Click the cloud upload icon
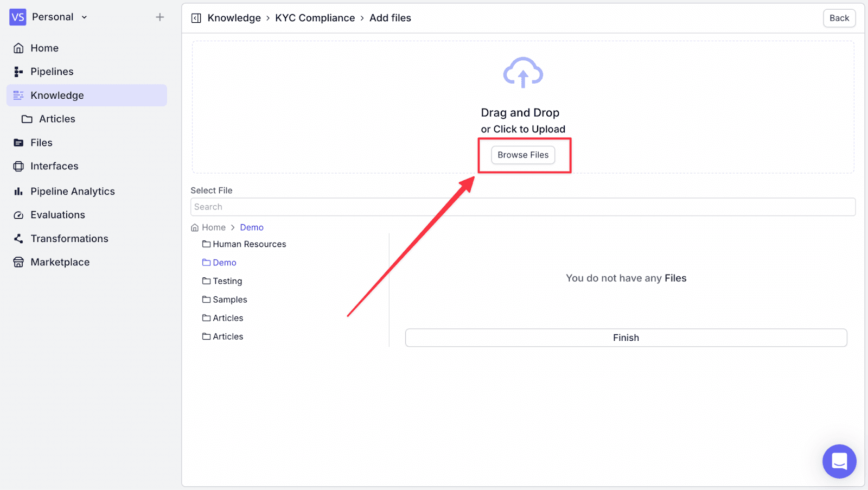This screenshot has height=490, width=868. 523,72
